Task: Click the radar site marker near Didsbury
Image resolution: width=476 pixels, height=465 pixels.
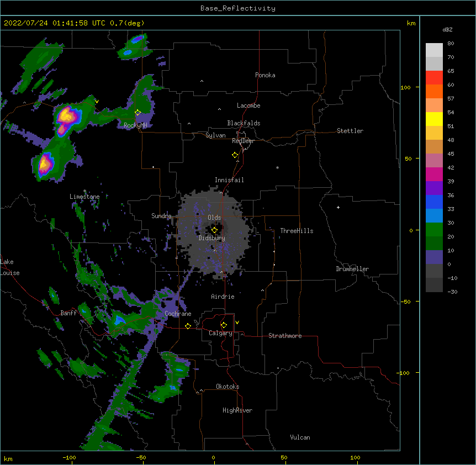Action: click(x=214, y=230)
